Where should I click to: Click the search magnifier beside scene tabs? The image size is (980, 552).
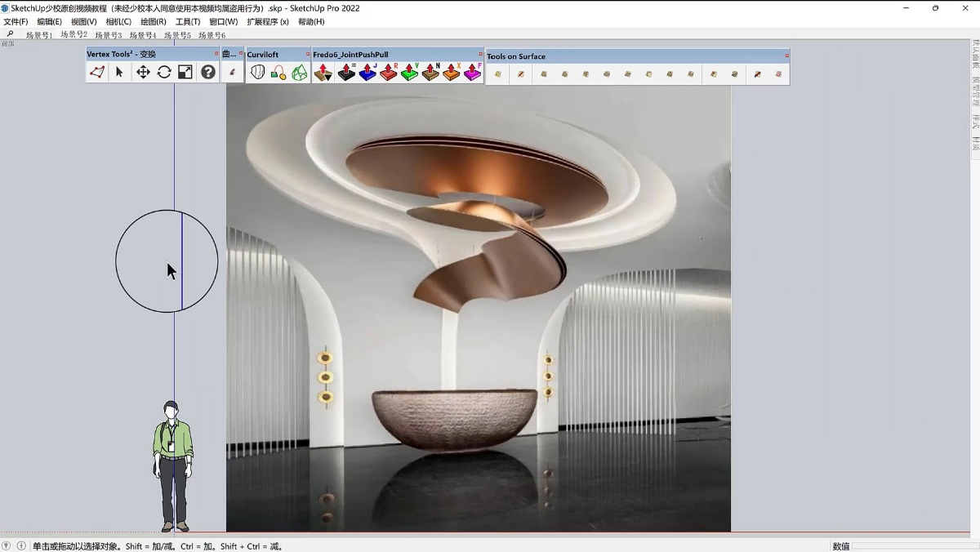pyautogui.click(x=10, y=34)
